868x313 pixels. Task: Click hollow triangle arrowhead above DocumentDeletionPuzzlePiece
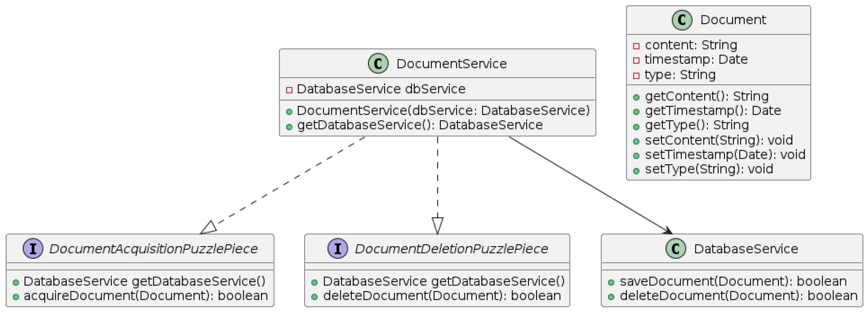pos(437,226)
